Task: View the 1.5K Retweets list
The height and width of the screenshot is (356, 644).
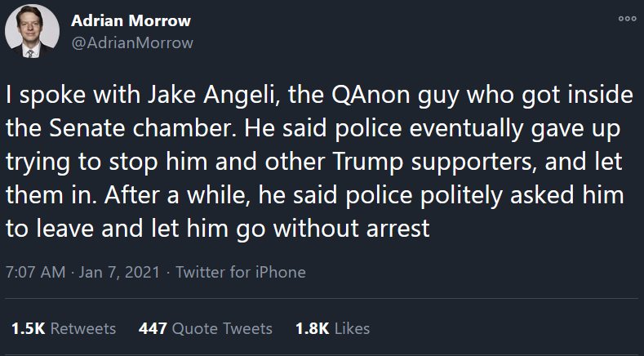Action: pos(63,328)
